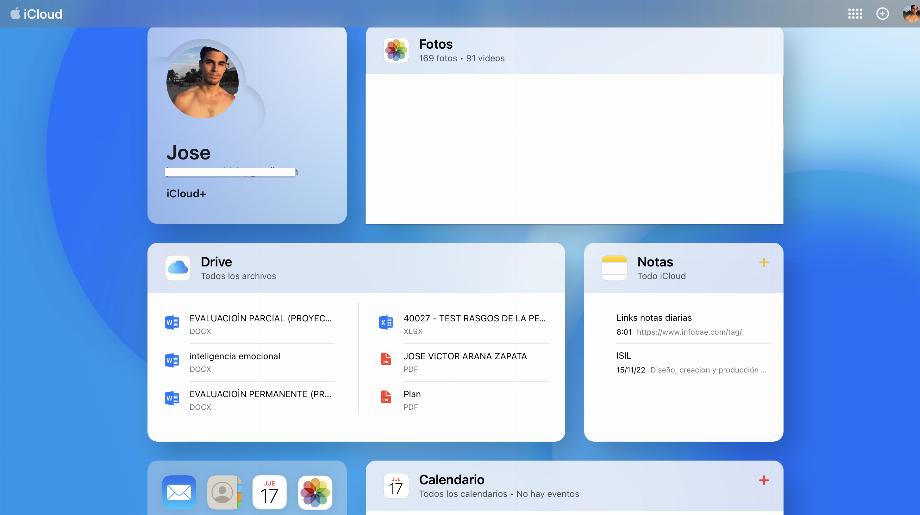Click the Word icon for inteligencia emocional
The height and width of the screenshot is (515, 920).
click(x=172, y=360)
